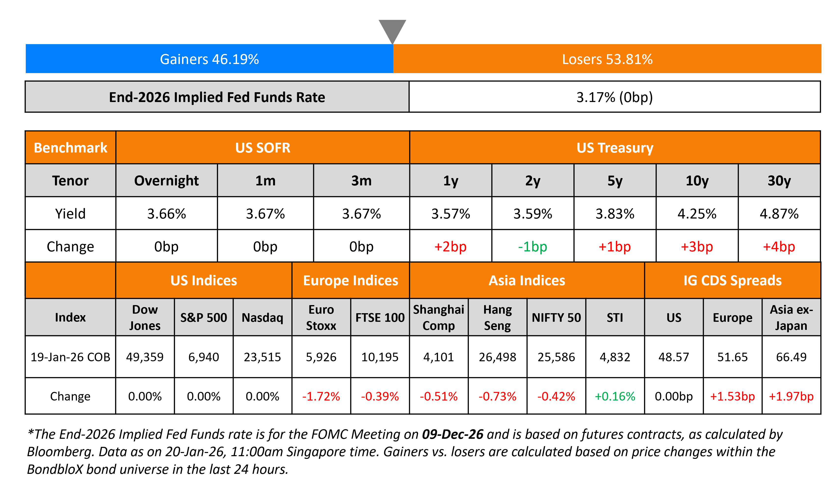Select the US SOFR header cell

[263, 148]
